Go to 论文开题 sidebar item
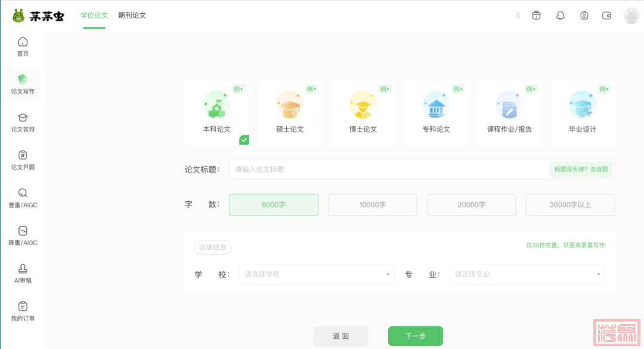This screenshot has height=349, width=644. tap(23, 160)
